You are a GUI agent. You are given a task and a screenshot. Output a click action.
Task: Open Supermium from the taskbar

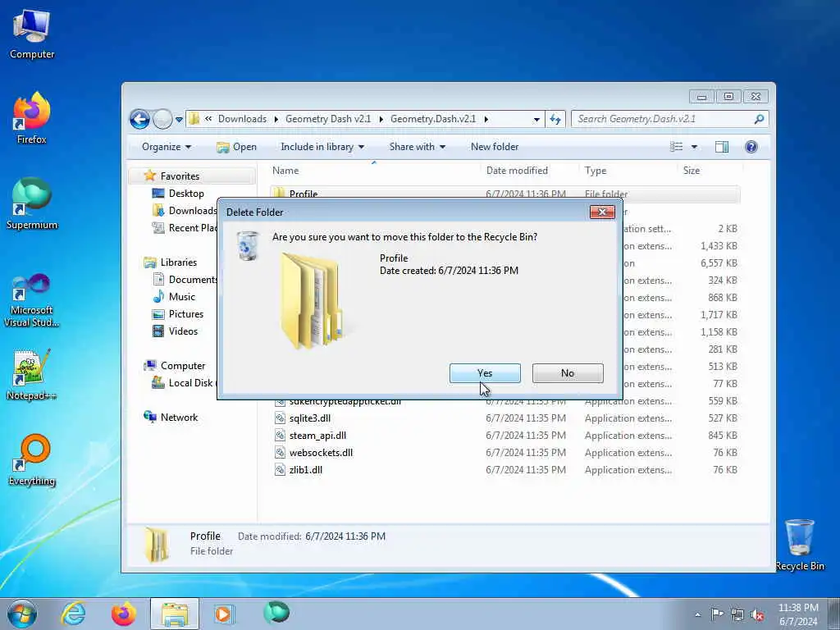pos(276,613)
